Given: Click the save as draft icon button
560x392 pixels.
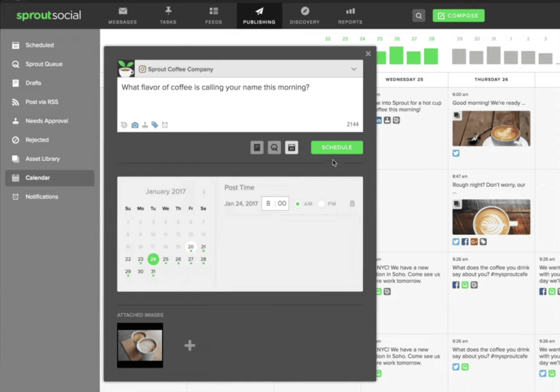Looking at the screenshot, I should coord(257,148).
